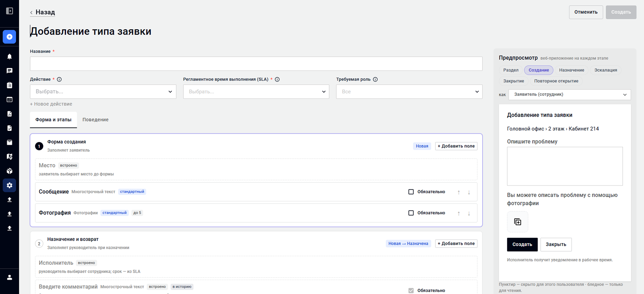Open the clipboard list sidebar icon
644x294 pixels.
(10, 85)
